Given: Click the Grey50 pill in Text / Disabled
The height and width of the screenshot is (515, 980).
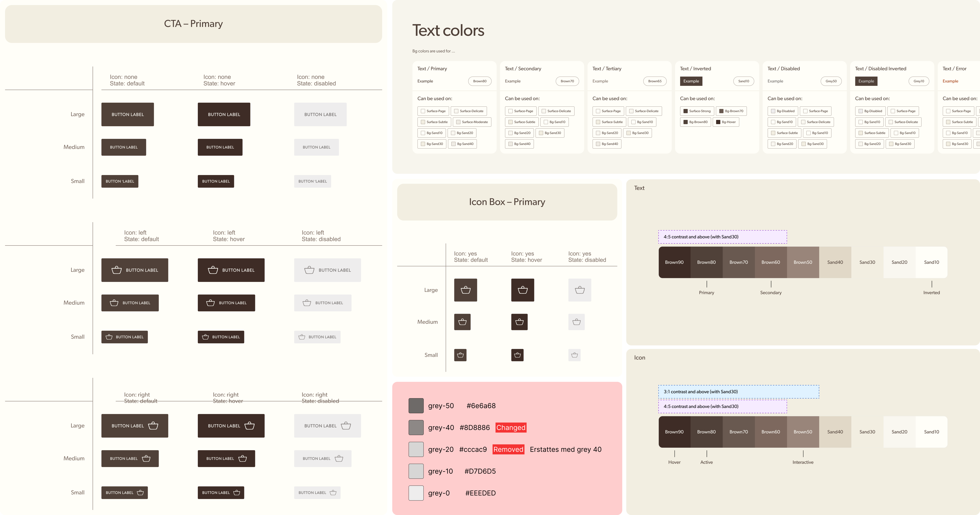Looking at the screenshot, I should (x=831, y=81).
